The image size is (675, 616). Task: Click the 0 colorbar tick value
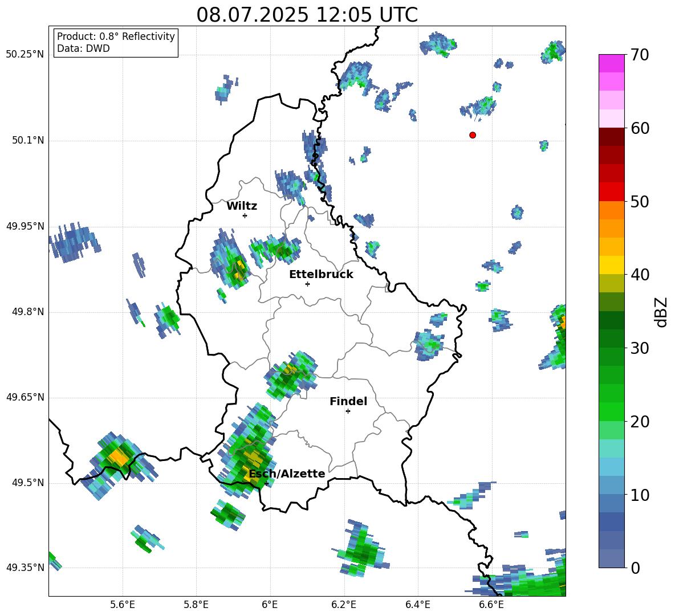635,568
